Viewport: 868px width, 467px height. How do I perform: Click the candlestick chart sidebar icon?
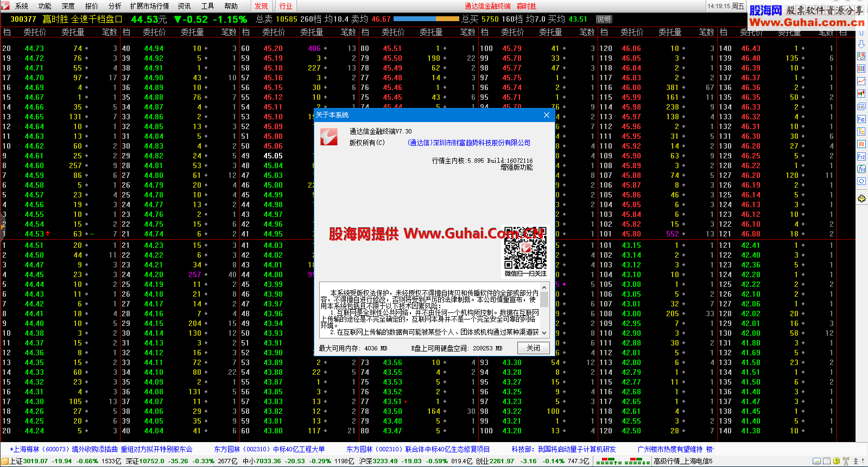click(x=861, y=93)
